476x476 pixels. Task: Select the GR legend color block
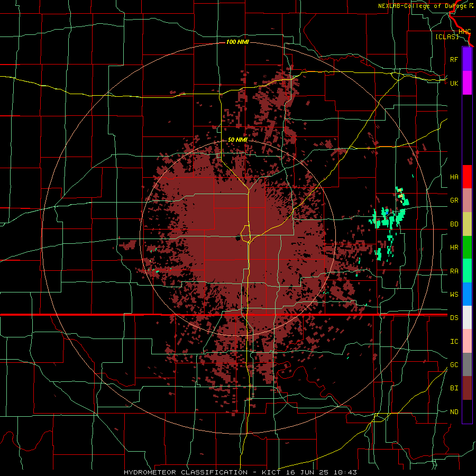pyautogui.click(x=467, y=200)
